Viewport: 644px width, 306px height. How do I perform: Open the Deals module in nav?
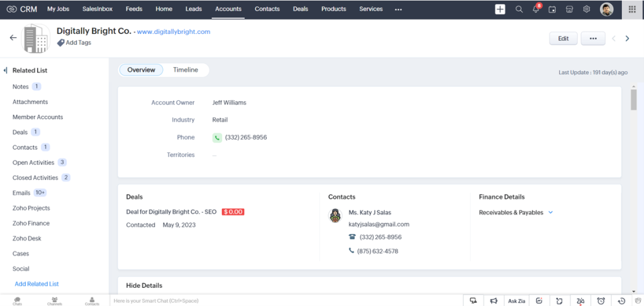click(301, 9)
